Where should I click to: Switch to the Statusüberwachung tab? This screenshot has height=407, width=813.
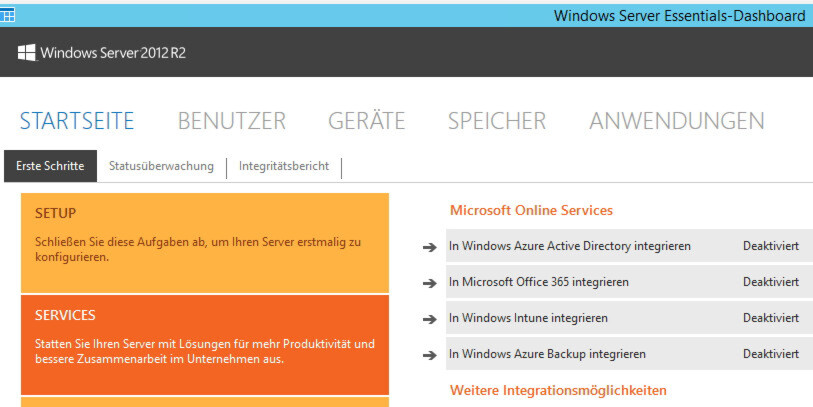coord(161,166)
